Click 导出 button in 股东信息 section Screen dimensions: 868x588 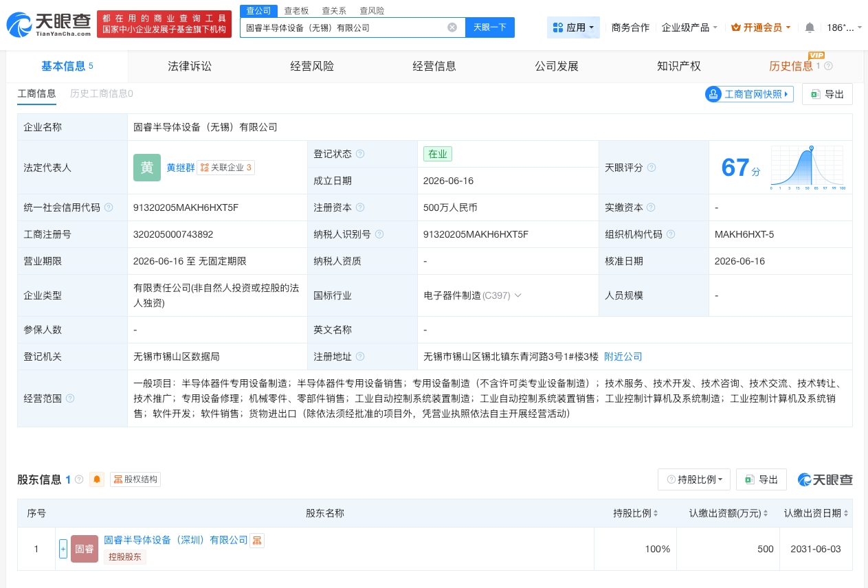[x=761, y=479]
